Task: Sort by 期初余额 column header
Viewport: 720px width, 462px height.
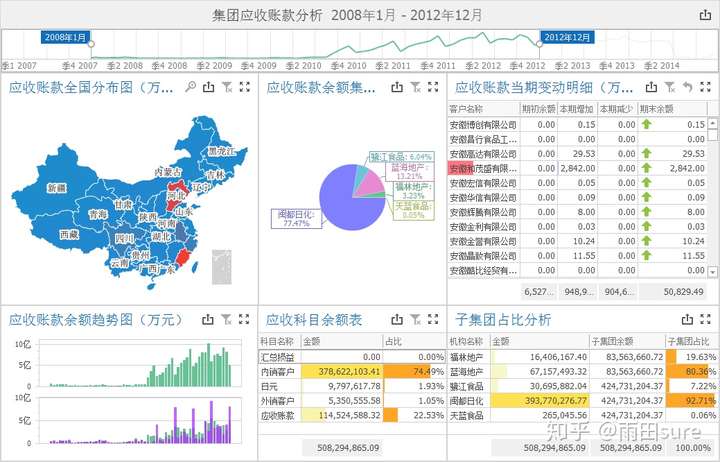Action: pos(539,109)
